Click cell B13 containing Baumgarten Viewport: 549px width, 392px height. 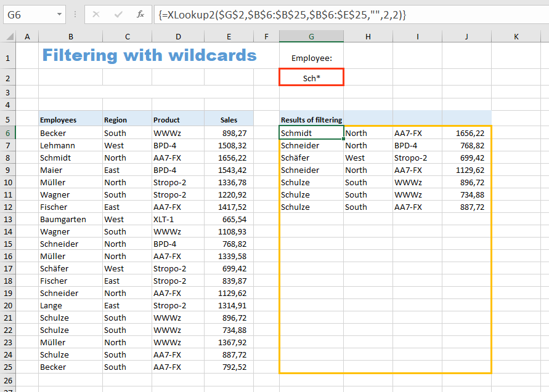pos(70,219)
